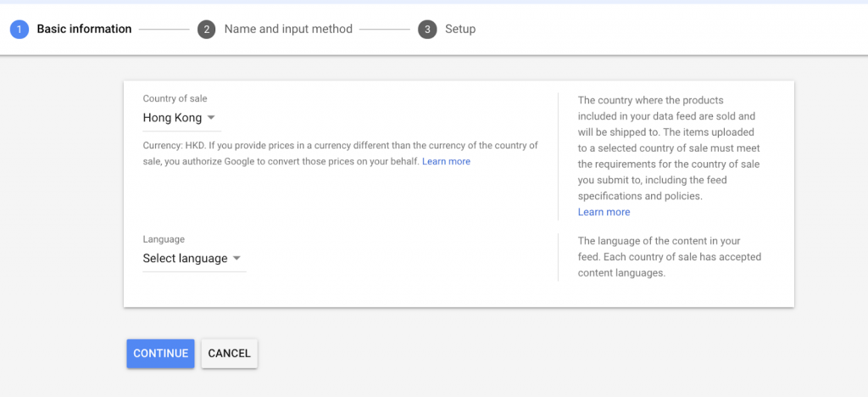
Task: Click the language of content help text
Action: [x=670, y=257]
